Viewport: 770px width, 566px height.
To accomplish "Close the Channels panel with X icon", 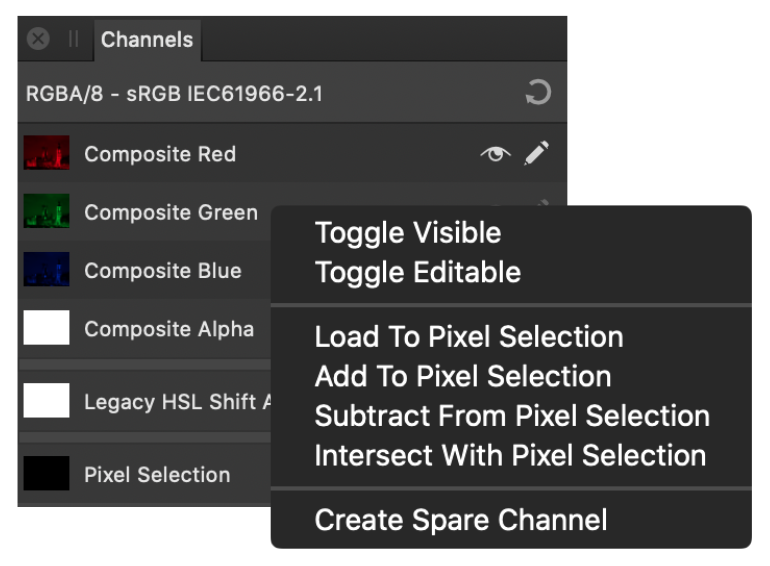I will tap(38, 38).
